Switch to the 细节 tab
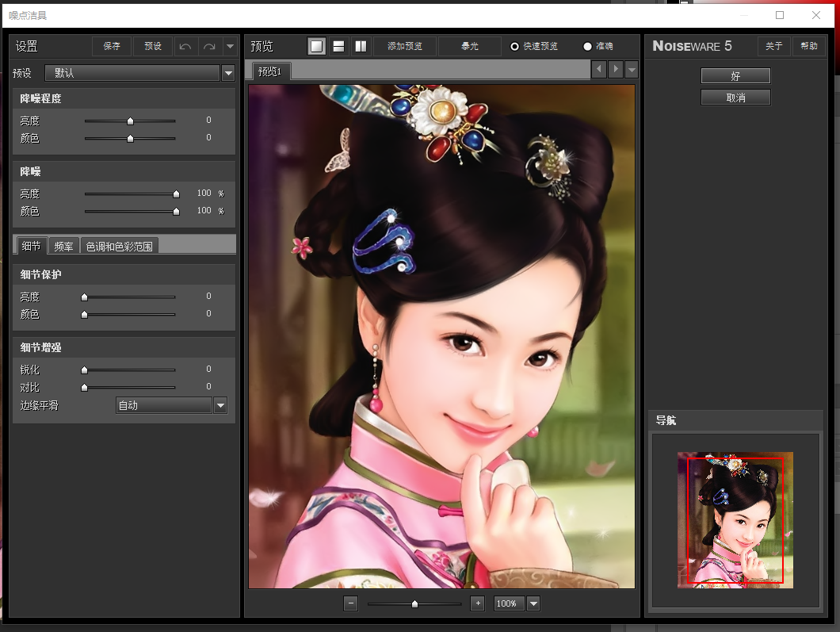The width and height of the screenshot is (840, 632). (x=31, y=246)
